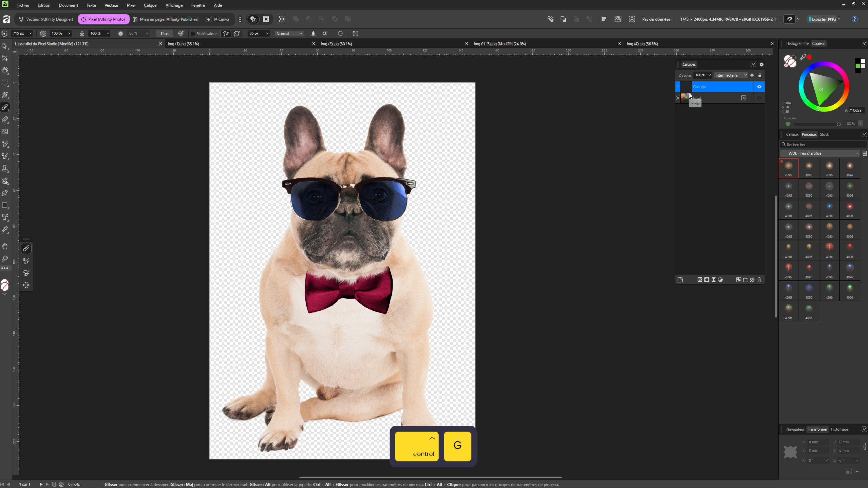
Task: Select the Clone stamp tool
Action: pyautogui.click(x=5, y=169)
